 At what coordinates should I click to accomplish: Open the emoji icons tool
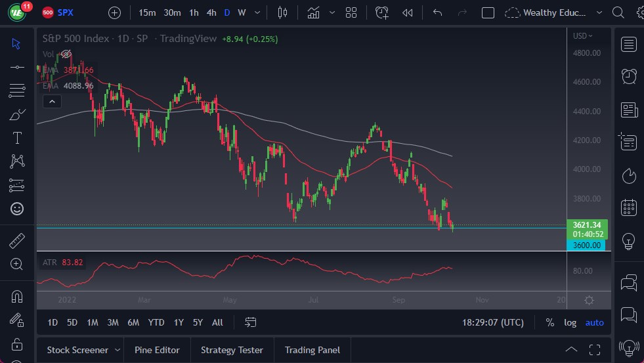17,209
